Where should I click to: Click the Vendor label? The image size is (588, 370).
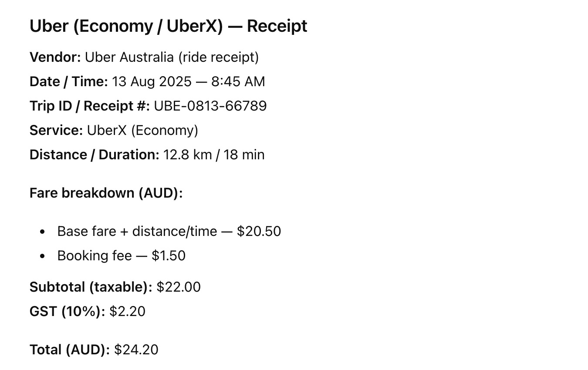coord(55,57)
